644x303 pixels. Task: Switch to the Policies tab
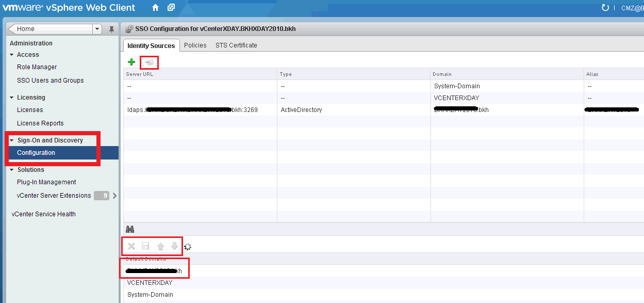tap(195, 45)
